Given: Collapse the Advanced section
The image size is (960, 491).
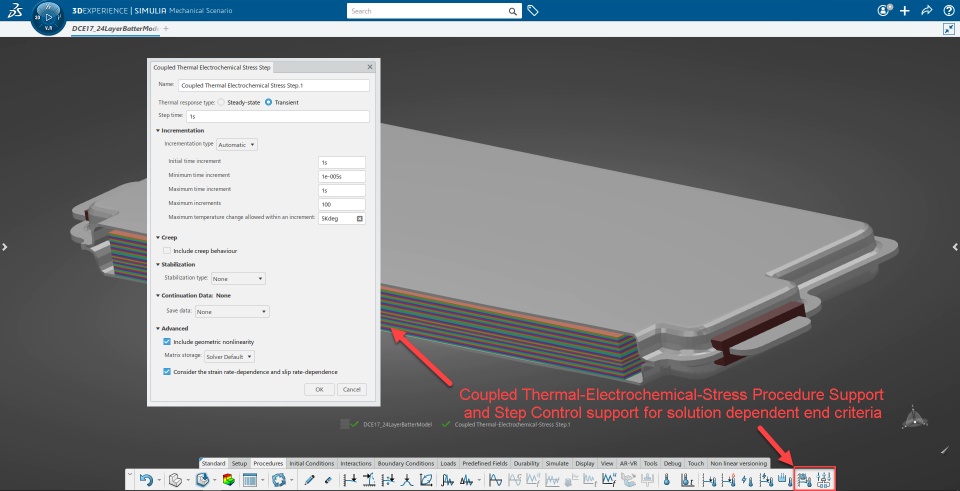Looking at the screenshot, I should [158, 328].
